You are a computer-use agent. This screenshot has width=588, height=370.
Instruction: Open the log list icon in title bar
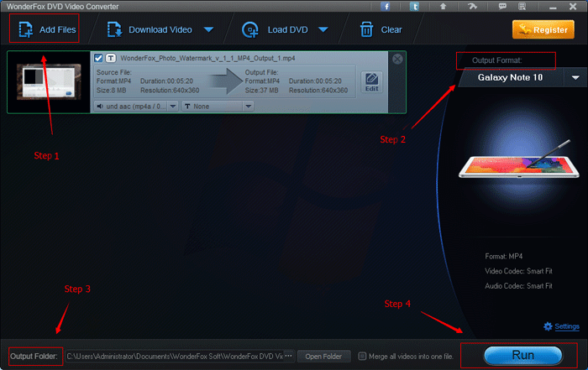[522, 6]
